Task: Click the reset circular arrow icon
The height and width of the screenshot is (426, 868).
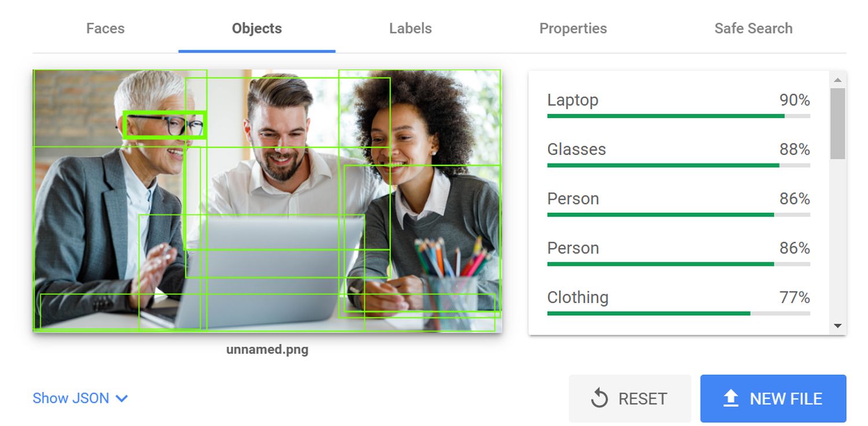Action: coord(599,398)
